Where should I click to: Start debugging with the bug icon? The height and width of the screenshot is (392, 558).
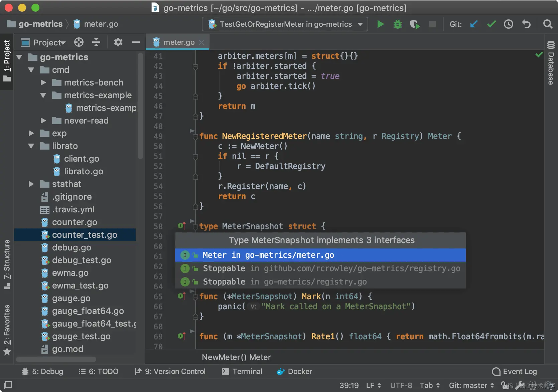pos(398,24)
